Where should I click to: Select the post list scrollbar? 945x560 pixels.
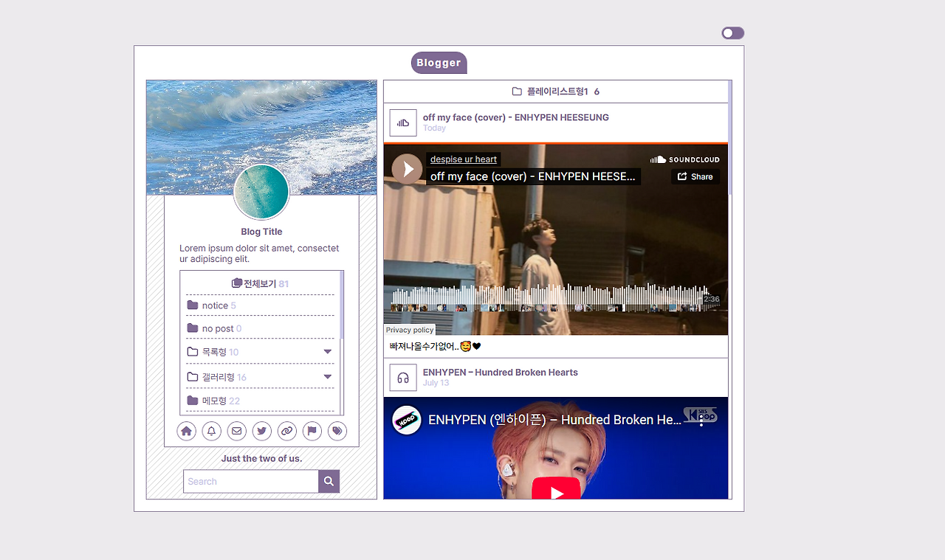click(730, 137)
